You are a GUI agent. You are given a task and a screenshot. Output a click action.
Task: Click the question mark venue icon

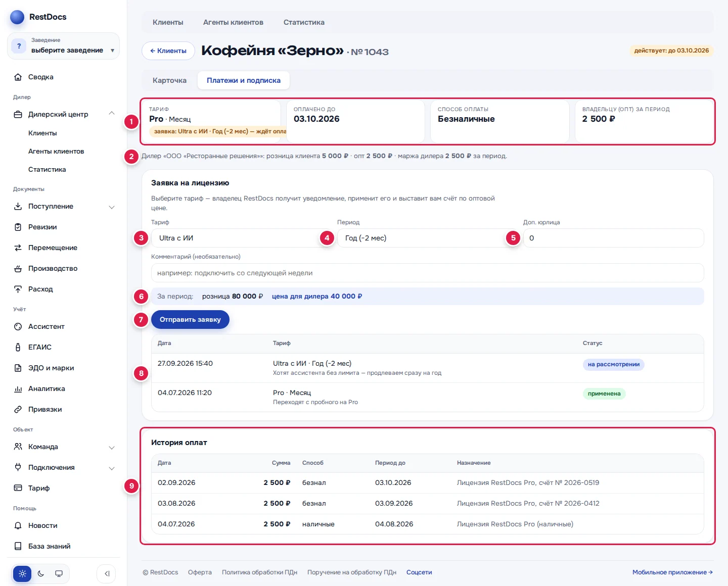coord(19,46)
